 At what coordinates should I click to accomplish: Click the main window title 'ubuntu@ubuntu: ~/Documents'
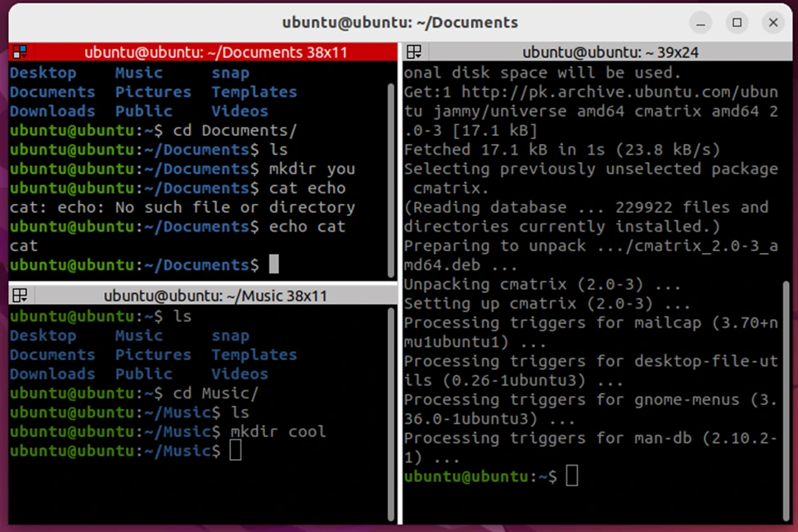coord(399,22)
